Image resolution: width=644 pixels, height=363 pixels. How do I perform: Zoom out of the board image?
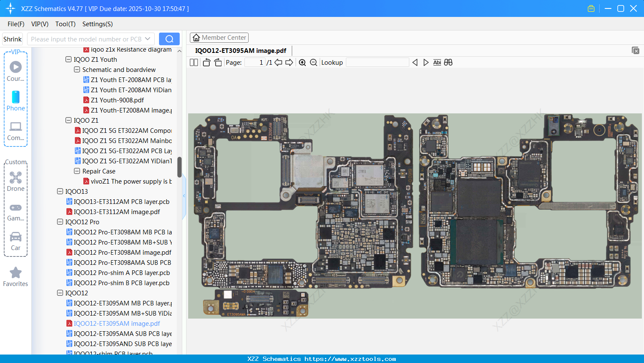coord(313,62)
